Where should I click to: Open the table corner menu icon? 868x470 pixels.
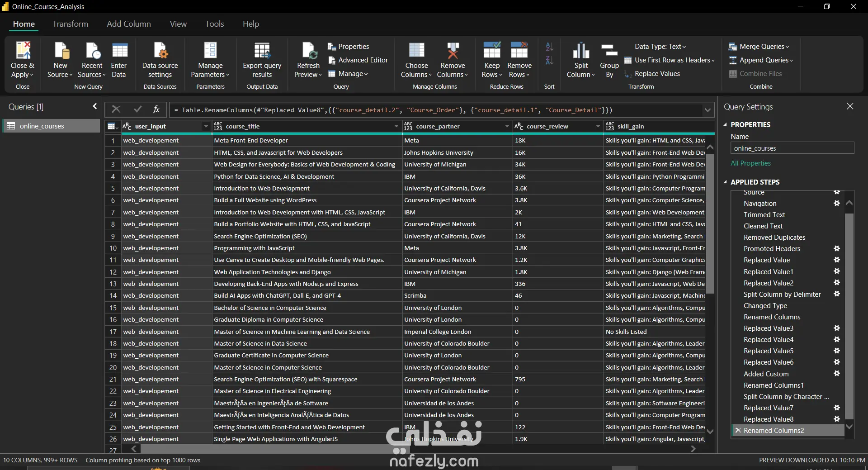point(112,127)
